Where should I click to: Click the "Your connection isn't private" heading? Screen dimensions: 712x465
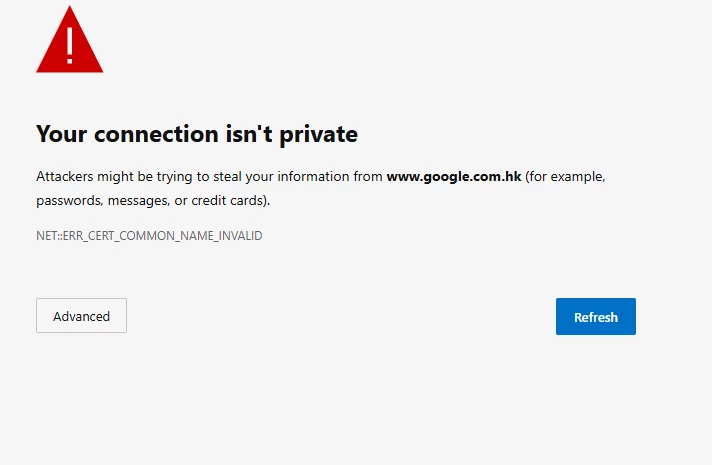[x=197, y=134]
